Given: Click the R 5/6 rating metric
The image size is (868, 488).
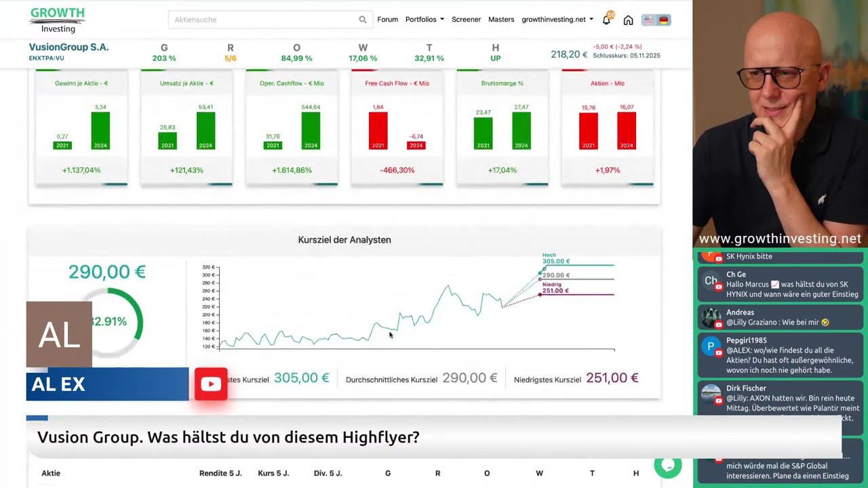Looking at the screenshot, I should coord(231,53).
